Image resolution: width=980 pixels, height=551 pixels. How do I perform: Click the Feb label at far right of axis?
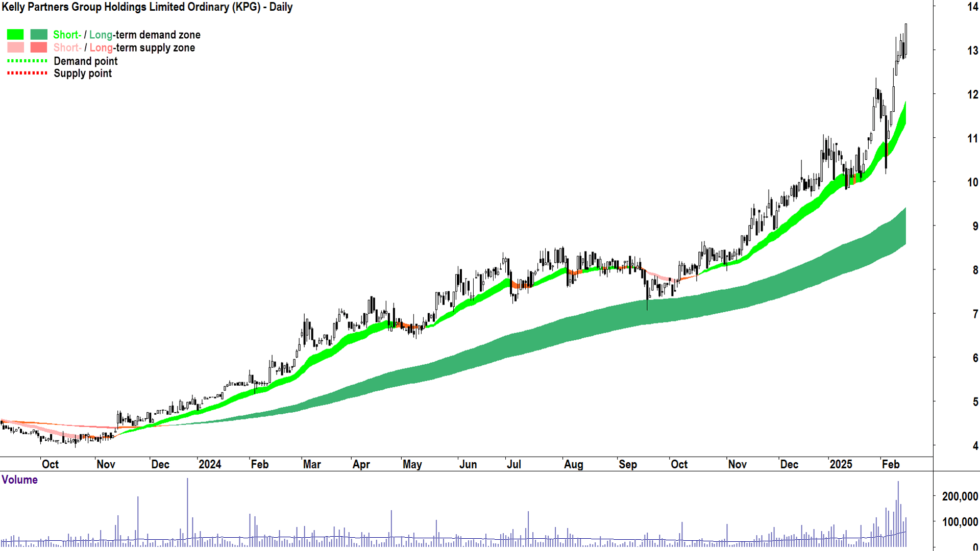click(891, 464)
